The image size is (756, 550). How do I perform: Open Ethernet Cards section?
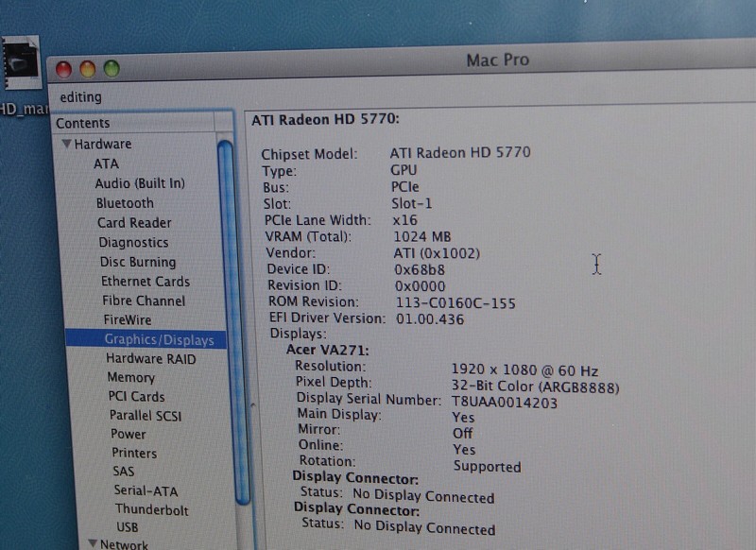(x=146, y=282)
